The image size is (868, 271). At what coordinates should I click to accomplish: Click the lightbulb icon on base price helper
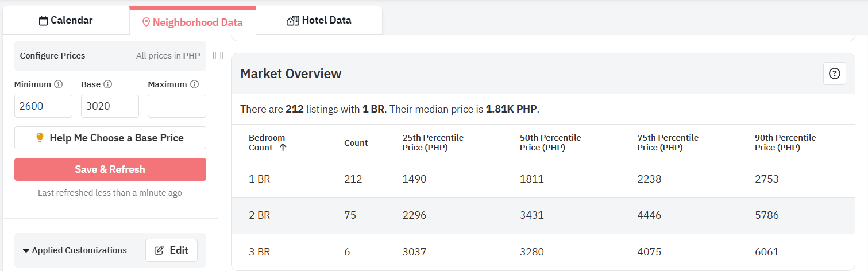(x=40, y=138)
